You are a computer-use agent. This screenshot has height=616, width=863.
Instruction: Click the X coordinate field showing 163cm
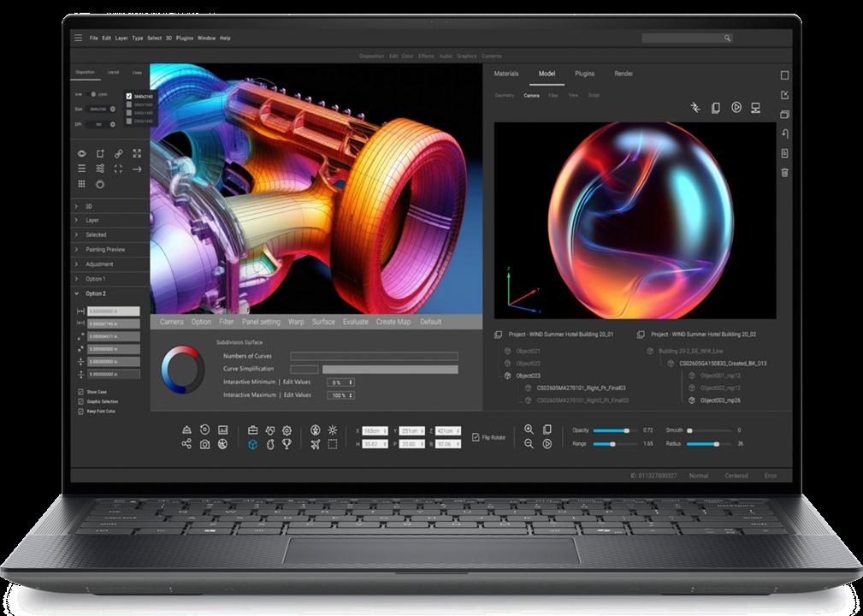[x=375, y=430]
